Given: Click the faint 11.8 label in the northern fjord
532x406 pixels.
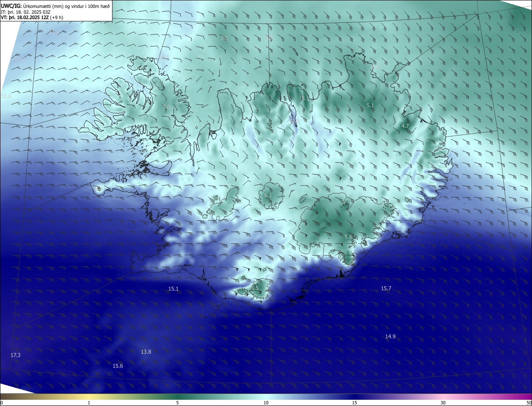Looking at the screenshot, I should [294, 121].
